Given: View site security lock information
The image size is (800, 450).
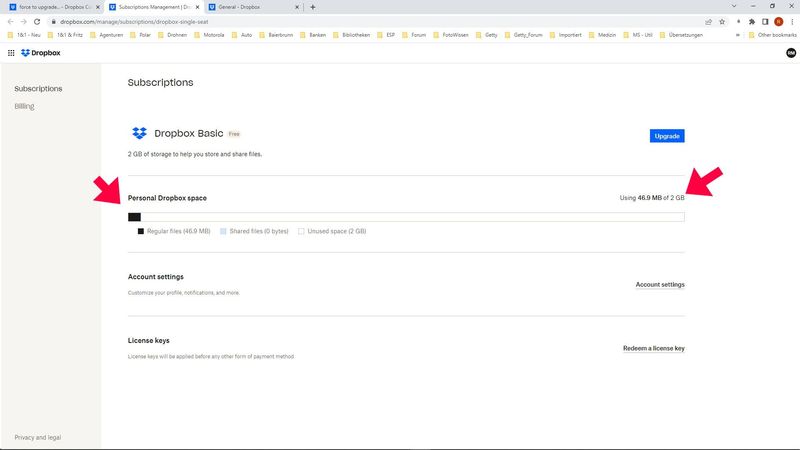Looking at the screenshot, I should 54,22.
